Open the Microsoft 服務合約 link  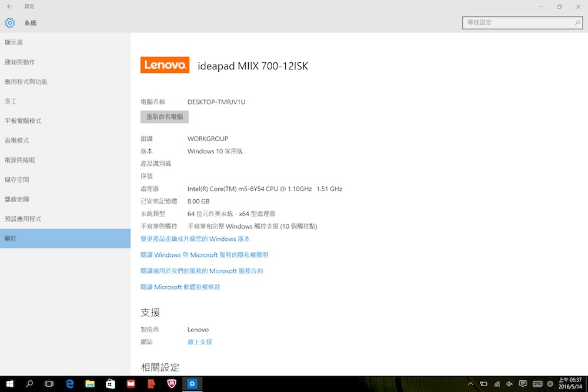tap(202, 271)
